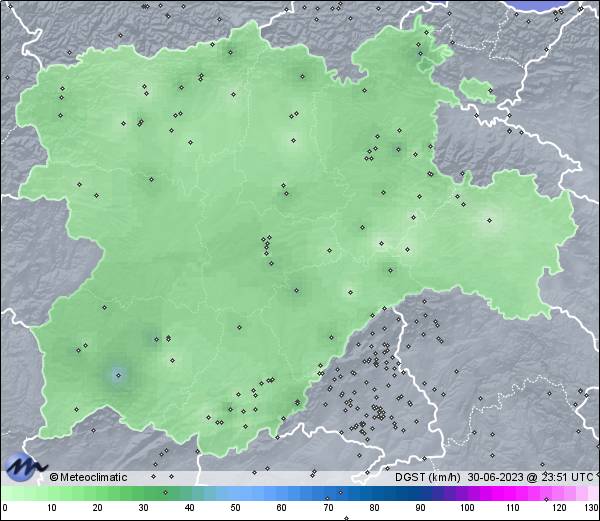Click the scale value 50
The width and height of the screenshot is (600, 521).
(x=236, y=508)
